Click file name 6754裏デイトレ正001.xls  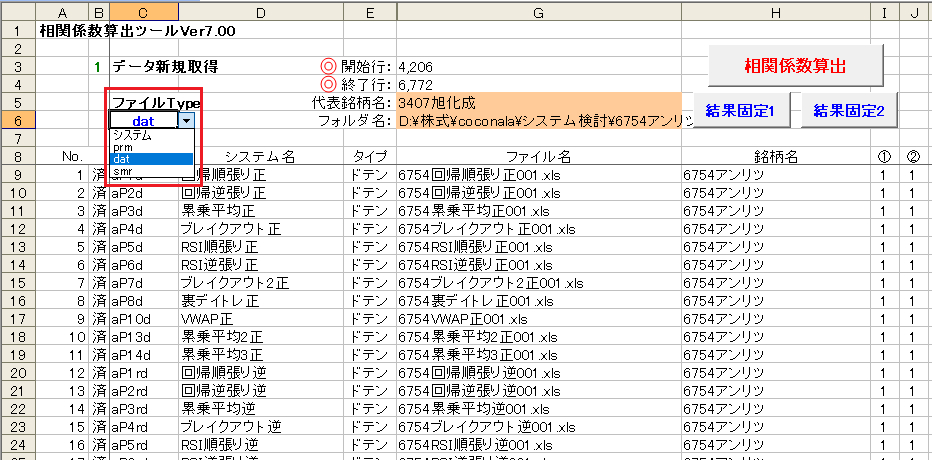tap(539, 301)
